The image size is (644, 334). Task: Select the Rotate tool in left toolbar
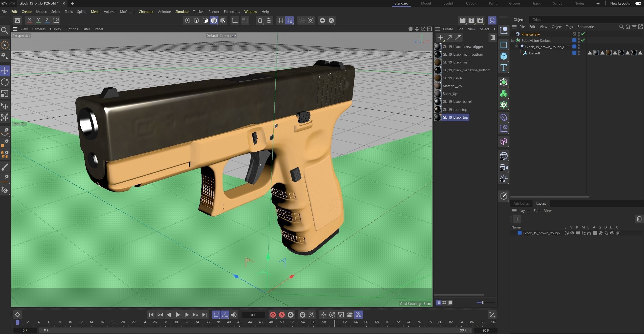[x=5, y=82]
